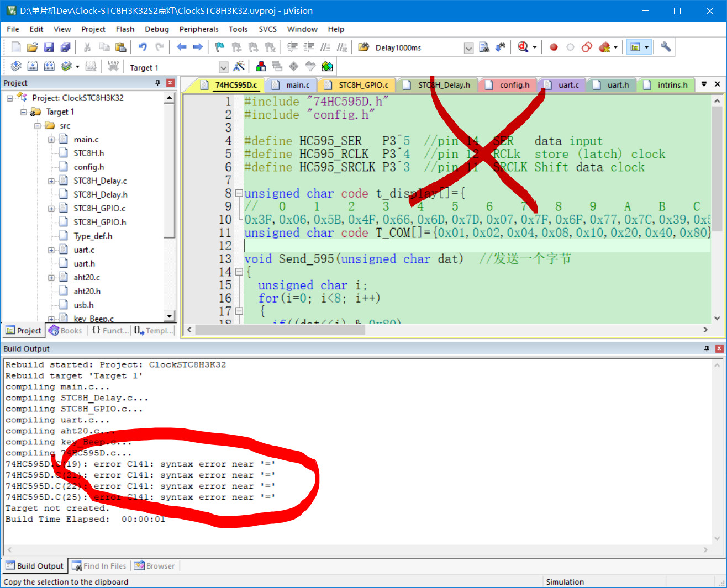
Task: Switch to the config.h editor tab
Action: [508, 85]
